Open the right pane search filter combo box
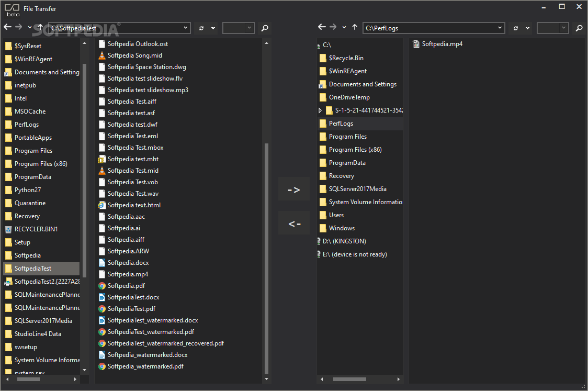This screenshot has width=588, height=391. 553,28
